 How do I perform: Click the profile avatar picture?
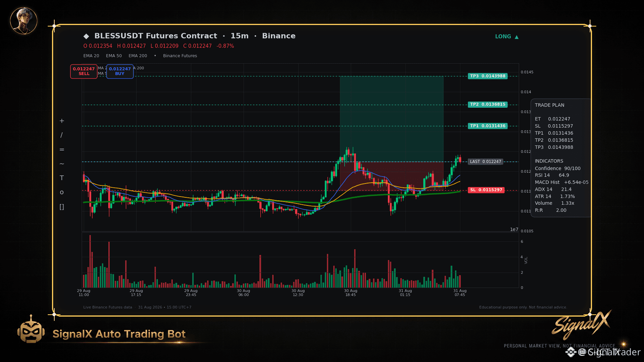coord(23,21)
